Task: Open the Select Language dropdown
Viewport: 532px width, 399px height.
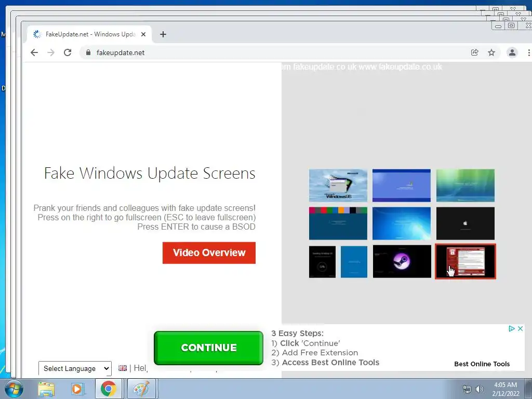Action: [x=75, y=368]
